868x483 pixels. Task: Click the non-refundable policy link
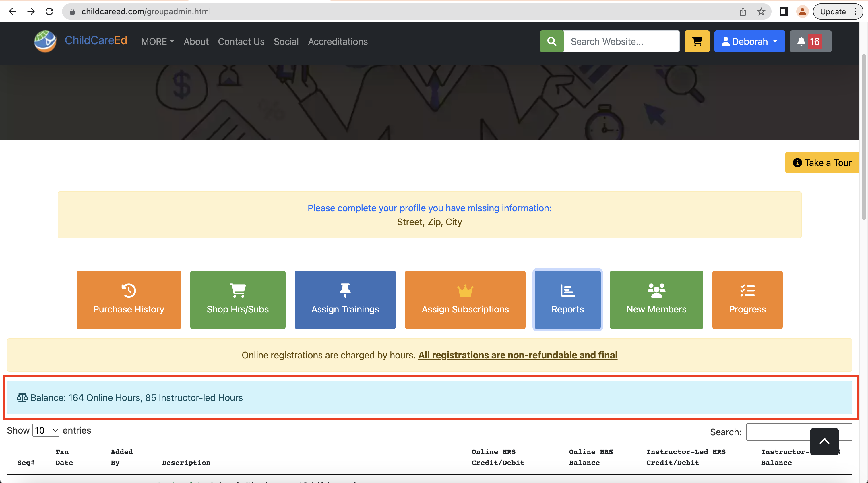[x=517, y=355]
